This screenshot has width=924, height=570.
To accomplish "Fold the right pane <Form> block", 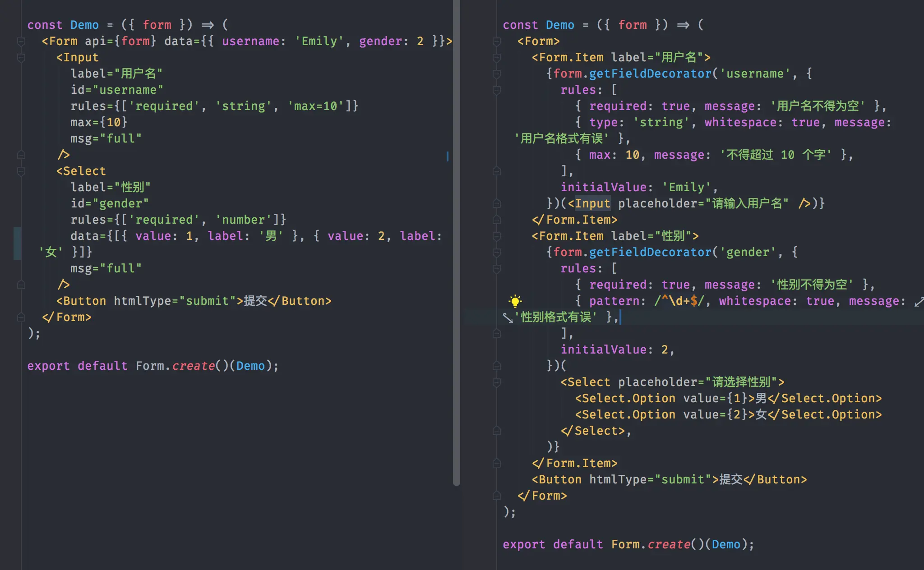I will click(x=497, y=41).
